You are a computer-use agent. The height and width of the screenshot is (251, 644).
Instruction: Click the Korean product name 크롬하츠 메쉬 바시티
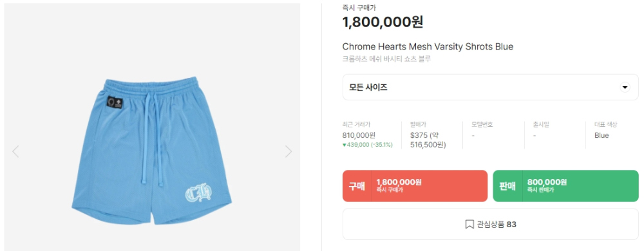(x=386, y=59)
